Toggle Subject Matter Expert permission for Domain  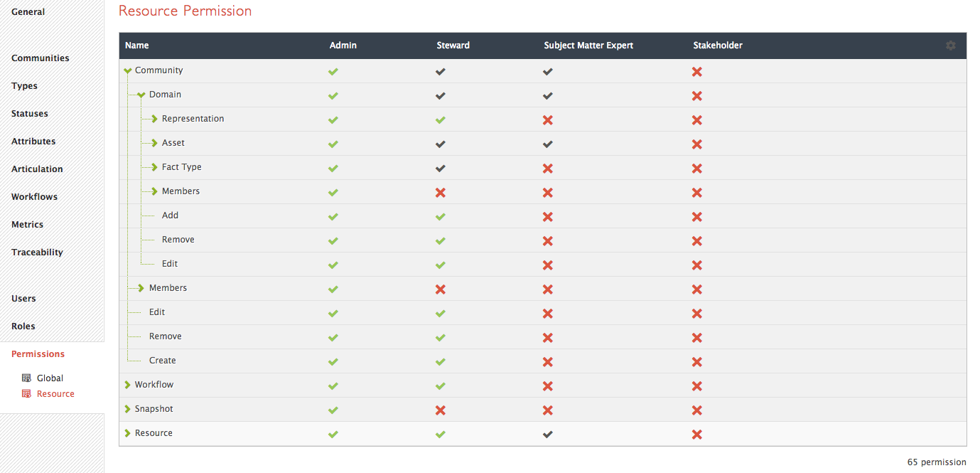(548, 95)
